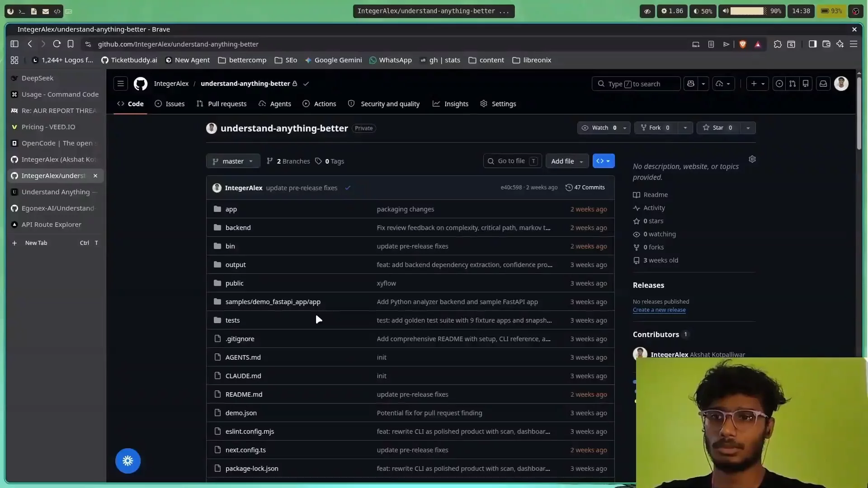Click the browser address bar URL

tap(178, 44)
